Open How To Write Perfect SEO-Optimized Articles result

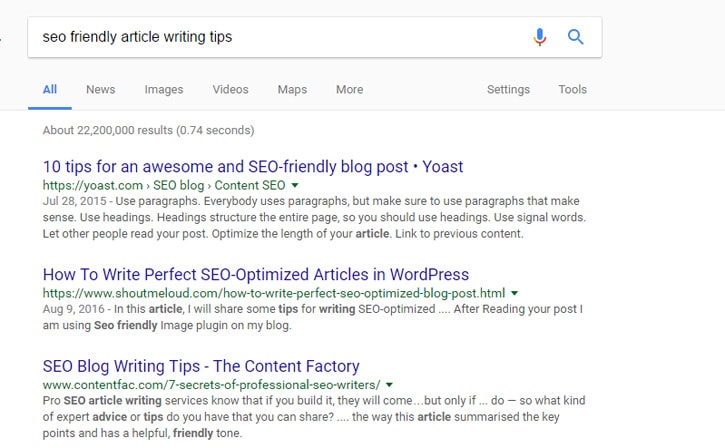[x=256, y=274]
